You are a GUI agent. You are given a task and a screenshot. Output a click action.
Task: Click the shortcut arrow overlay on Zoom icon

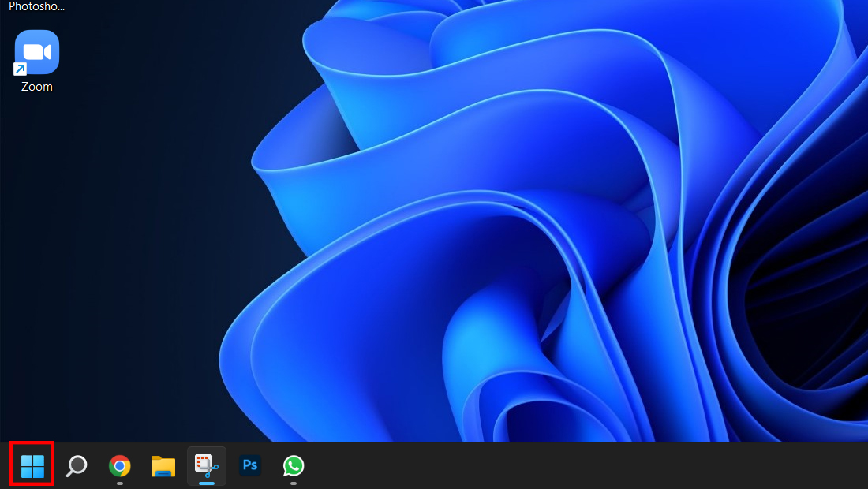[20, 69]
